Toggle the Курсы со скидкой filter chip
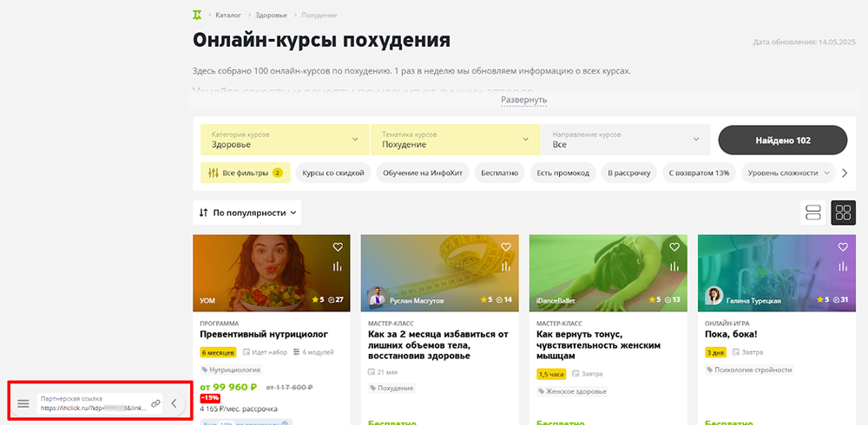This screenshot has height=425, width=868. [x=333, y=173]
